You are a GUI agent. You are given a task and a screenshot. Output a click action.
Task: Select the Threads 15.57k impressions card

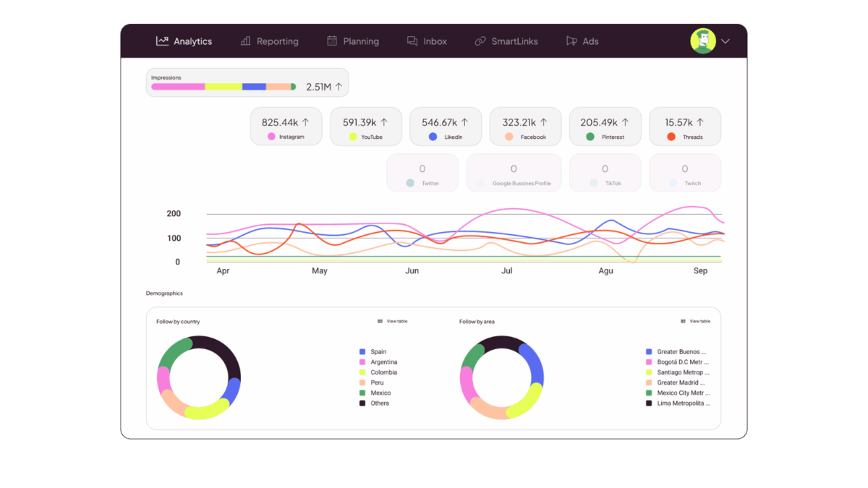(685, 127)
